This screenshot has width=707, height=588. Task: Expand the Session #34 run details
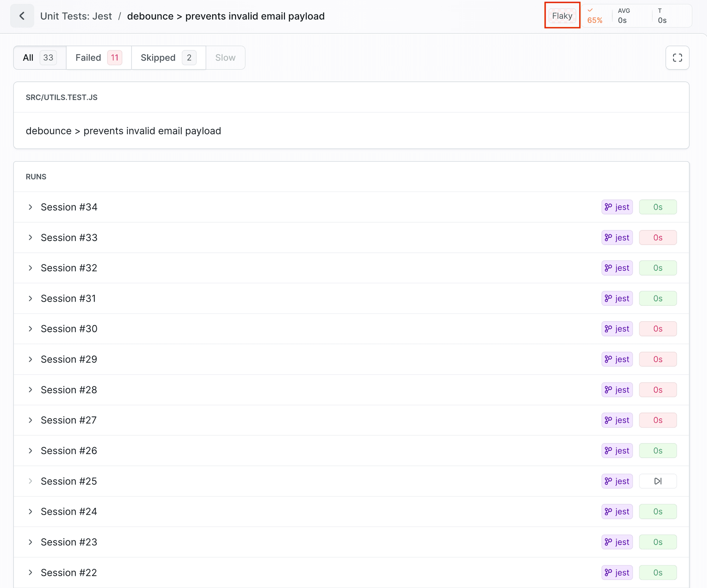click(30, 207)
